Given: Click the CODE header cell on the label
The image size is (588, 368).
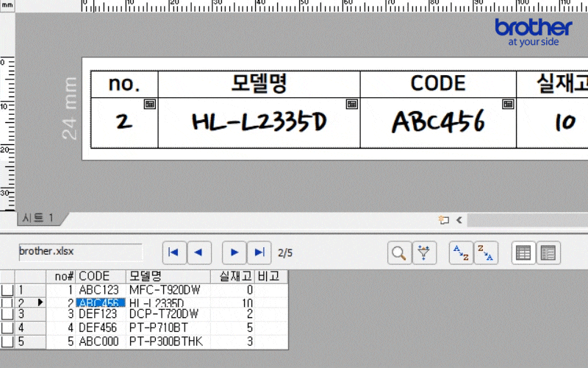Looking at the screenshot, I should (438, 84).
